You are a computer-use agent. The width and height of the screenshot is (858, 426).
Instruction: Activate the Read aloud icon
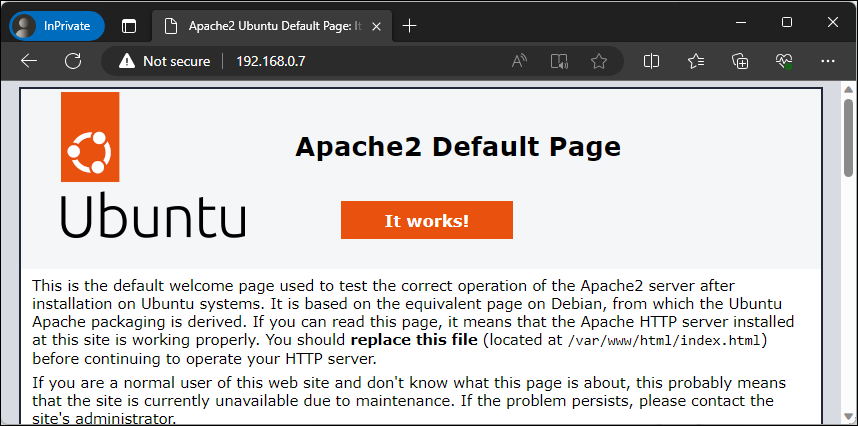coord(519,61)
